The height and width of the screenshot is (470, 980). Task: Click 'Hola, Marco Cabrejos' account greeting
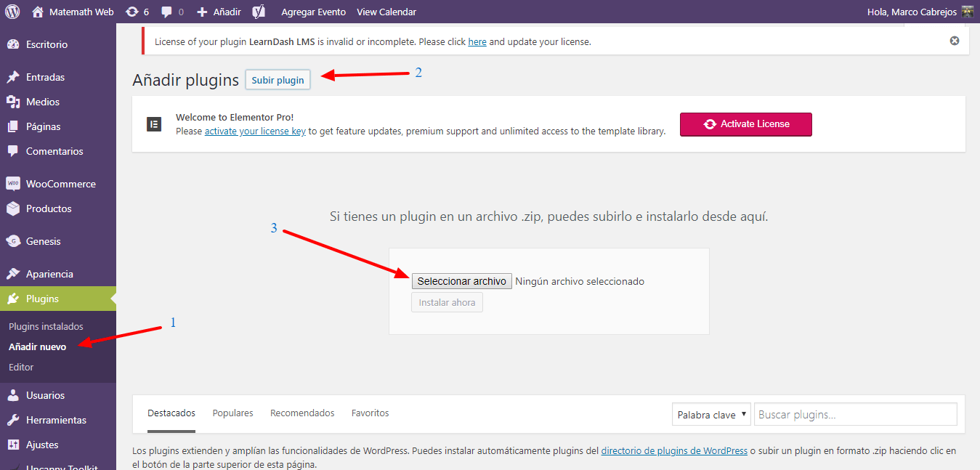coord(912,12)
